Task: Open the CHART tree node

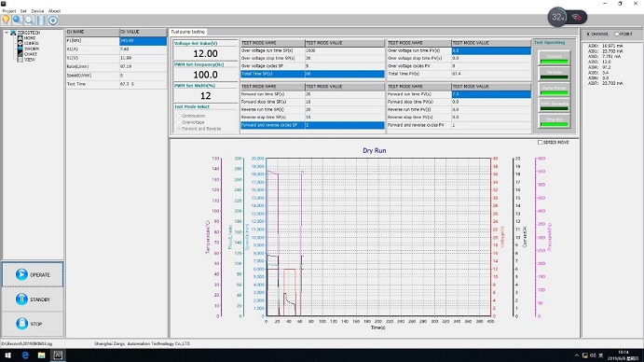Action: [31, 54]
